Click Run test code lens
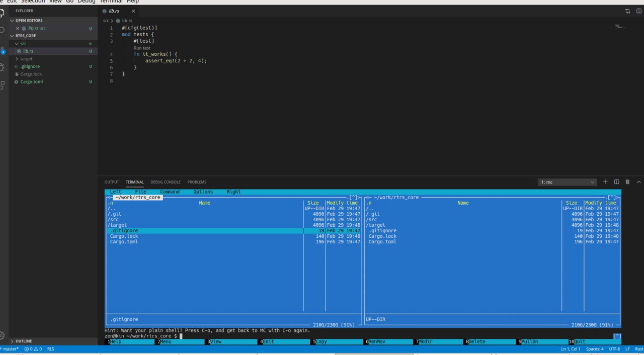 click(x=142, y=48)
